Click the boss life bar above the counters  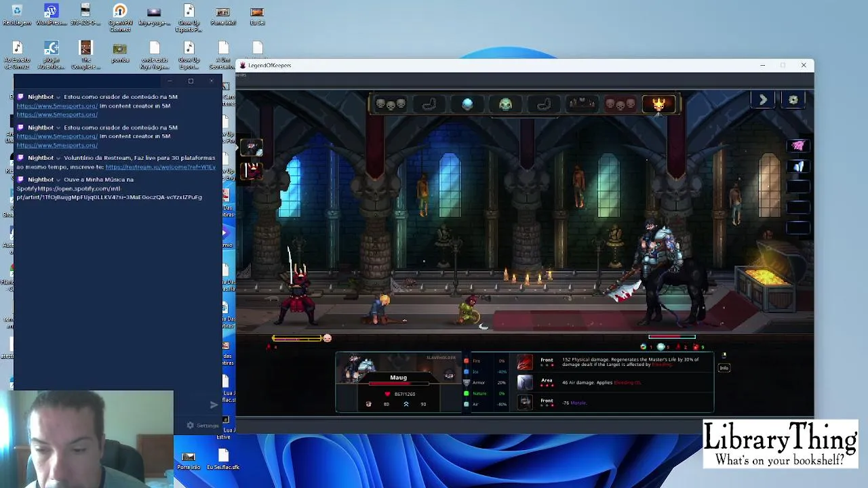tap(672, 337)
